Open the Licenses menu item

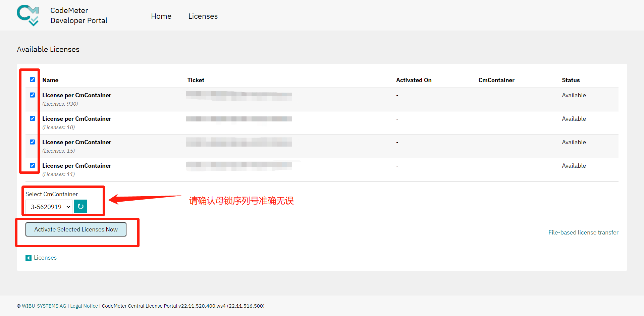pos(203,16)
